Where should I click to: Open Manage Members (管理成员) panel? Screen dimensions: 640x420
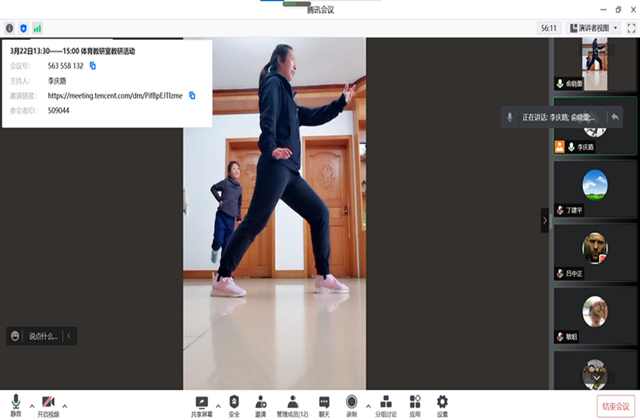(292, 404)
